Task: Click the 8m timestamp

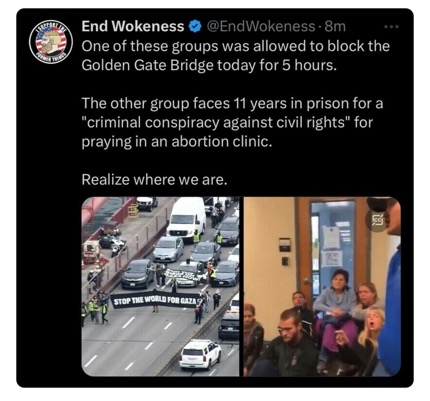Action: tap(335, 26)
